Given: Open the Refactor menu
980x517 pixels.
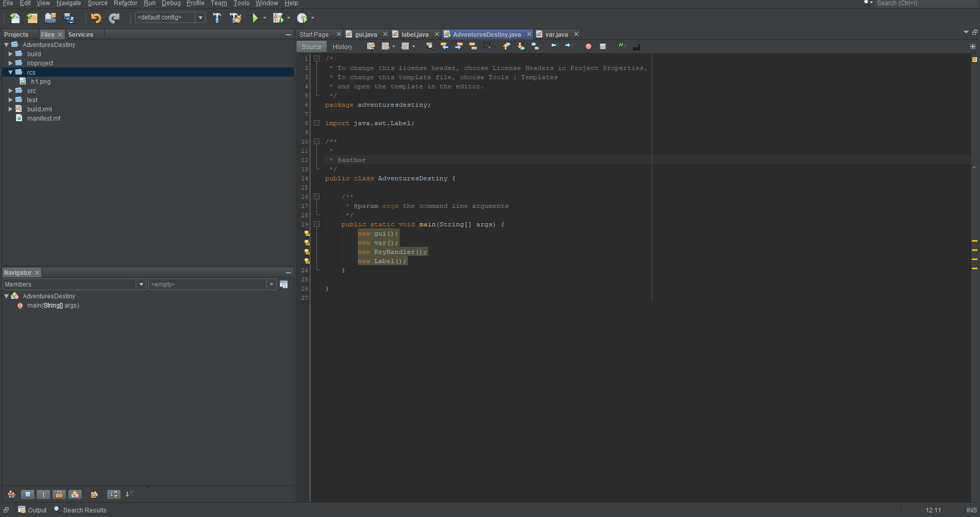Looking at the screenshot, I should (125, 3).
